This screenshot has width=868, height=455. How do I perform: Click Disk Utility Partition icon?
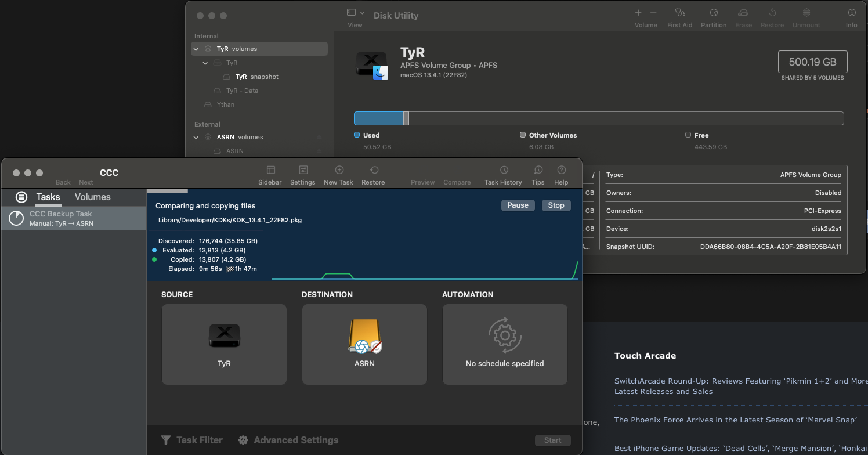click(714, 12)
